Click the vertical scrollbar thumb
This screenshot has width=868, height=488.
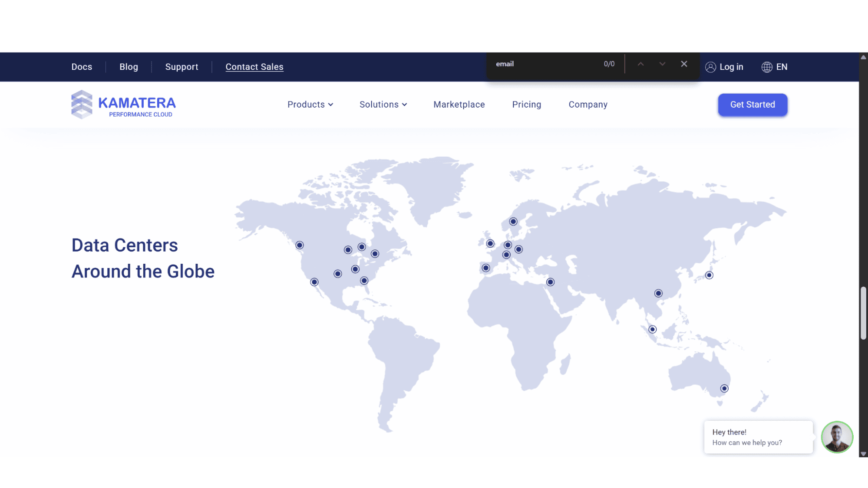click(x=863, y=313)
